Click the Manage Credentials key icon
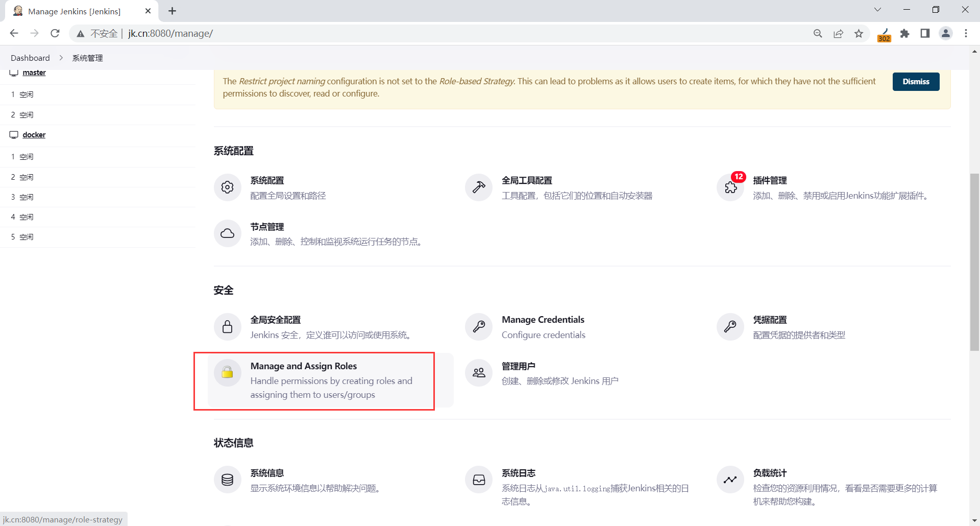Viewport: 980px width, 526px height. point(479,327)
